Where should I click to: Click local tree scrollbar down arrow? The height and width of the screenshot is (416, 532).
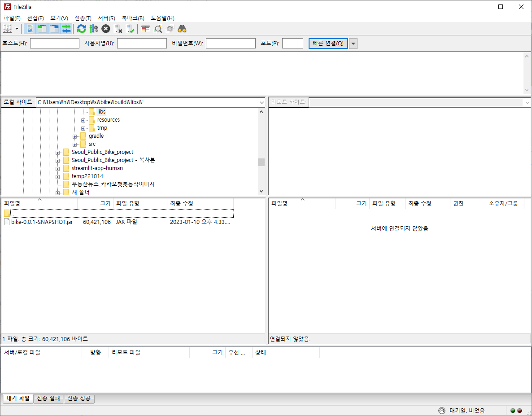[x=261, y=191]
